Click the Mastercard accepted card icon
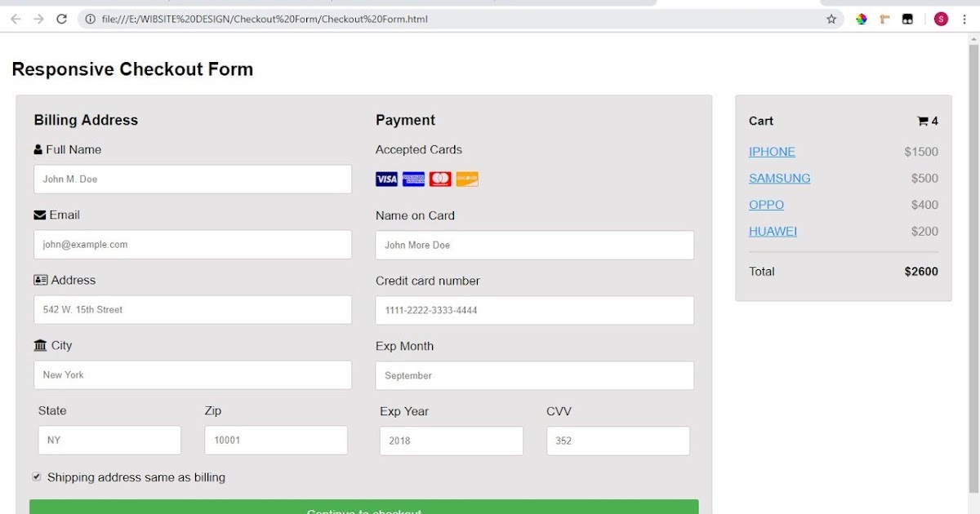Viewport: 980px width, 514px height. (x=440, y=179)
